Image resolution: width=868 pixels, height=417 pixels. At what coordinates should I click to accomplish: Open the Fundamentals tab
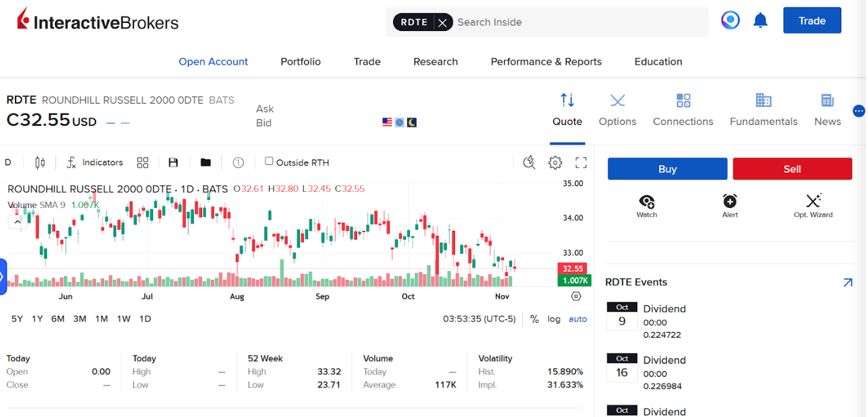click(763, 110)
